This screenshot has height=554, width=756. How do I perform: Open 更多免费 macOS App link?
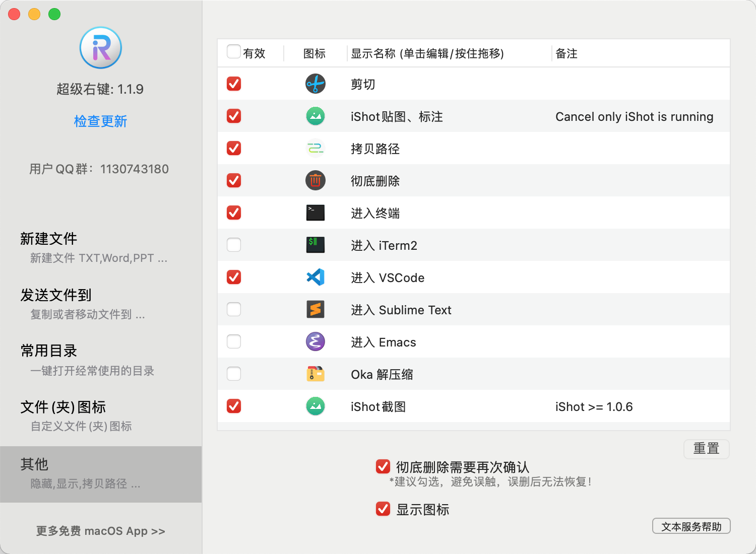coord(101,531)
